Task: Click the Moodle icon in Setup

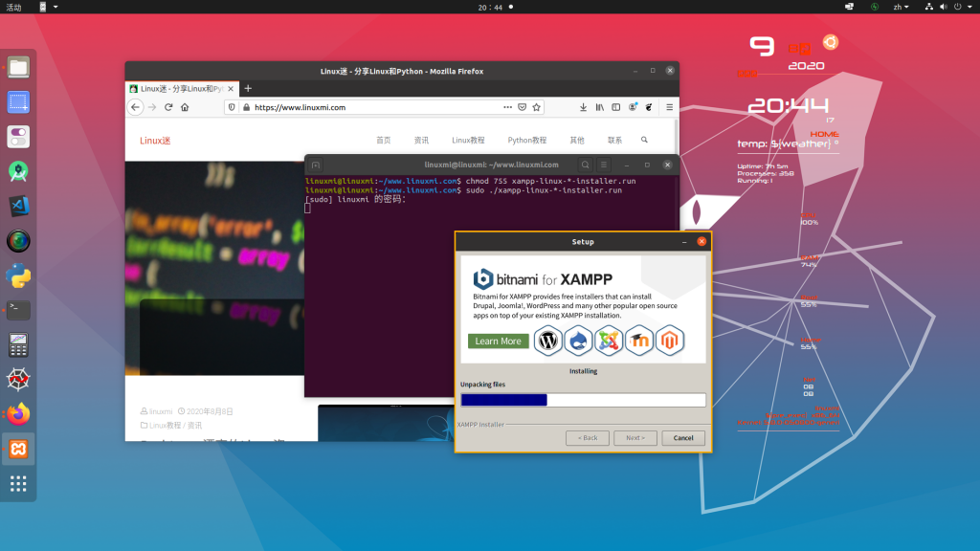Action: click(x=638, y=341)
